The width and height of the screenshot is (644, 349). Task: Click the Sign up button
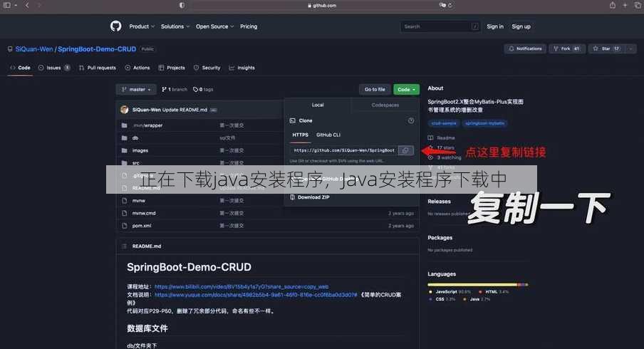521,26
